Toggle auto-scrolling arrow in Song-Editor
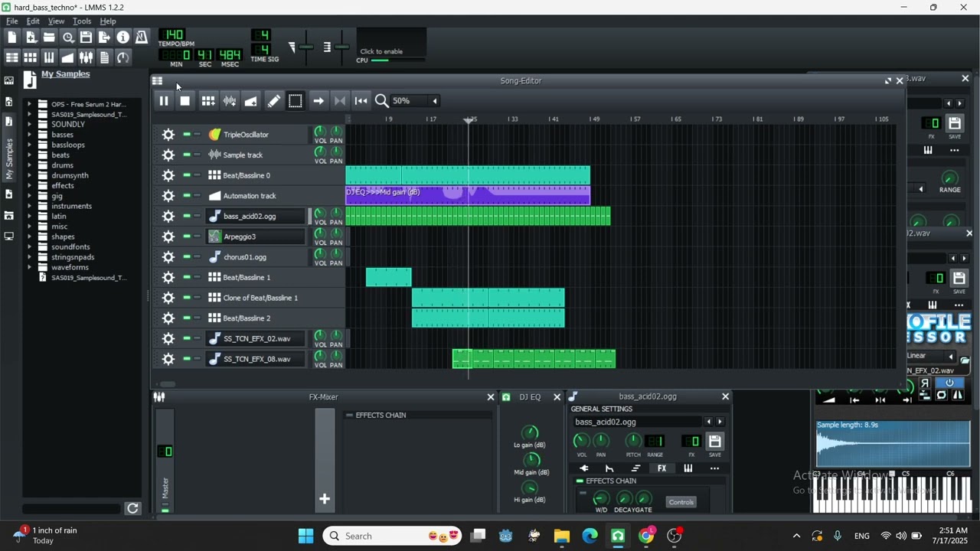980x551 pixels. tap(318, 101)
